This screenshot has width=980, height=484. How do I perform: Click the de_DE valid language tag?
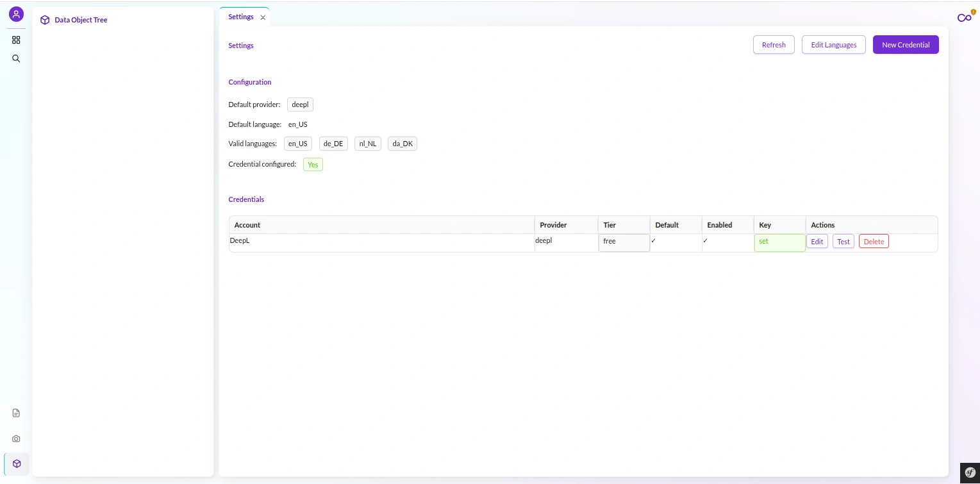pos(333,144)
